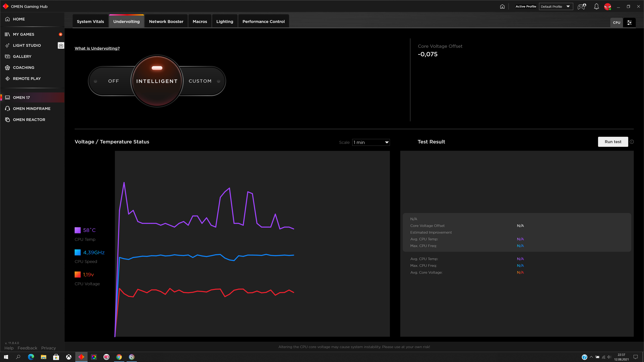Select the CPU tab on the right
The height and width of the screenshot is (362, 644).
[616, 22]
